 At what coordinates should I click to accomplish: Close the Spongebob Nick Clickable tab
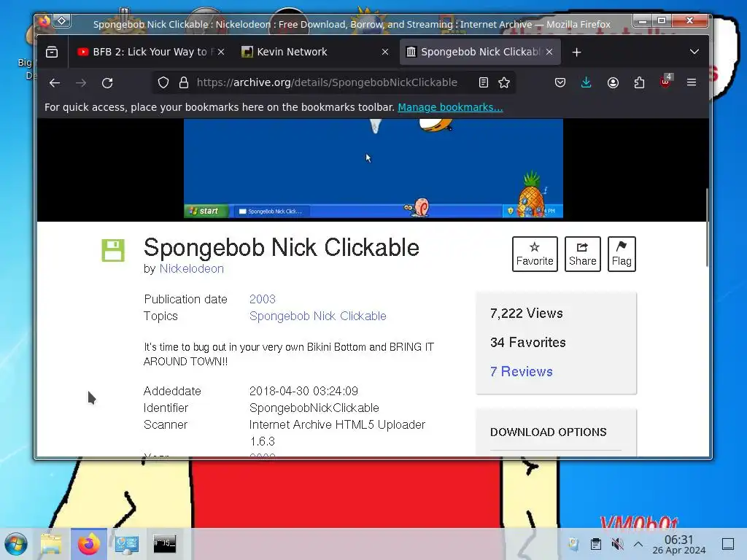(549, 52)
